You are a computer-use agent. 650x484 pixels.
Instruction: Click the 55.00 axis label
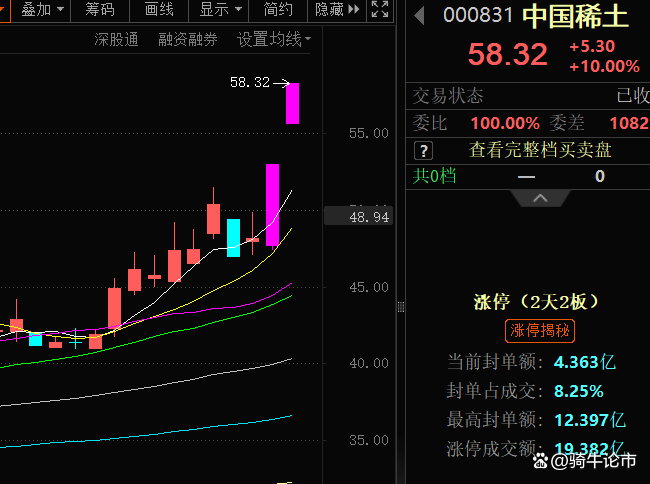point(369,133)
